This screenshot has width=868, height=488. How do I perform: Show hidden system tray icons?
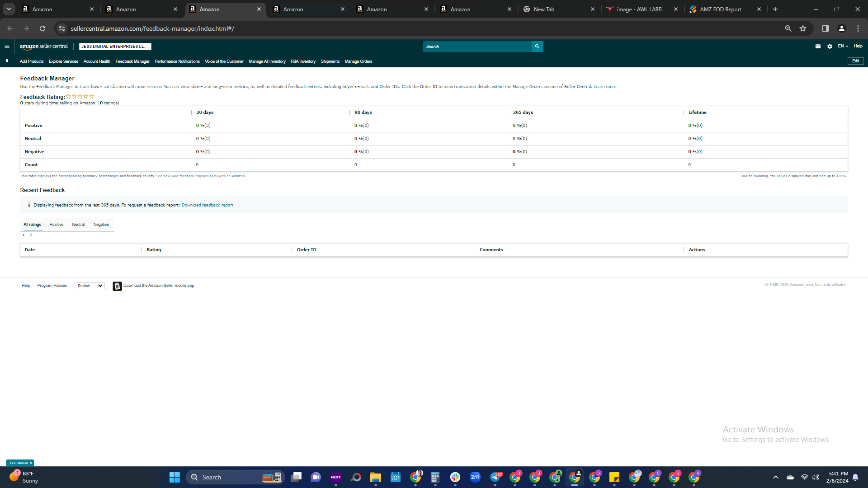tap(776, 477)
